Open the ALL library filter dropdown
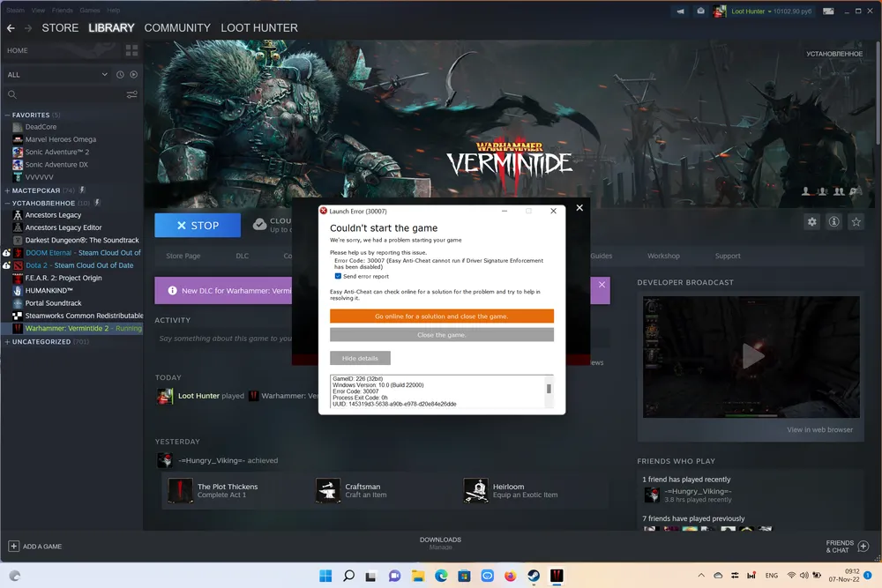Image resolution: width=882 pixels, height=588 pixels. coord(57,75)
